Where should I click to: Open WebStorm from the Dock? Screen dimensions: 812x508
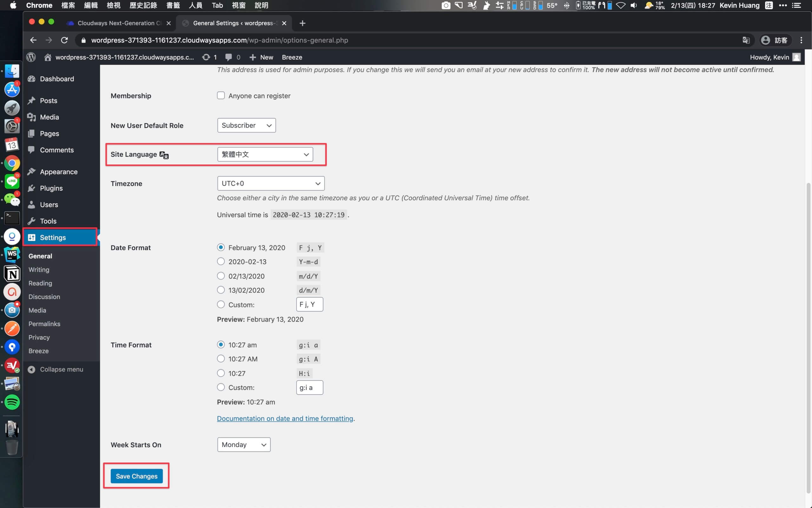12,255
